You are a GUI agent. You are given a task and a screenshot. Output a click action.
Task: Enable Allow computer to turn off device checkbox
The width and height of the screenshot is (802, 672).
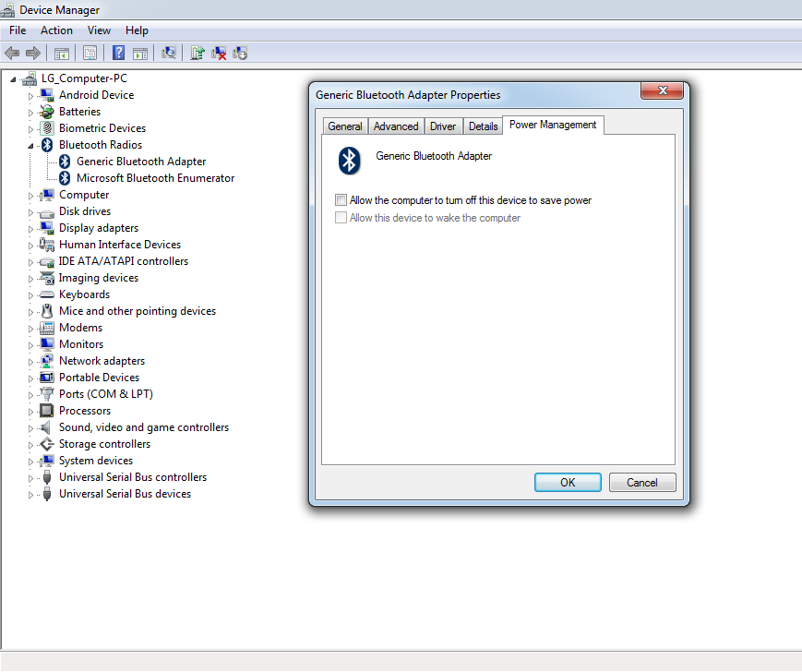click(x=341, y=200)
